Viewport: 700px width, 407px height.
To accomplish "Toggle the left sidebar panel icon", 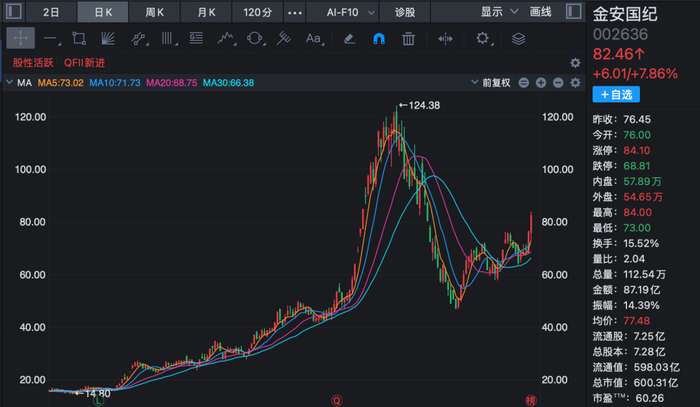I will 14,12.
